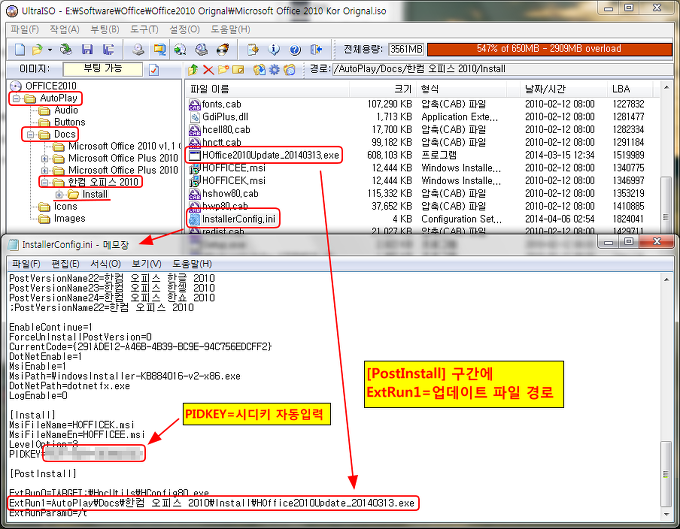Open UltraISO 설정(O) menu
Image resolution: width=680 pixels, height=529 pixels.
pyautogui.click(x=184, y=29)
